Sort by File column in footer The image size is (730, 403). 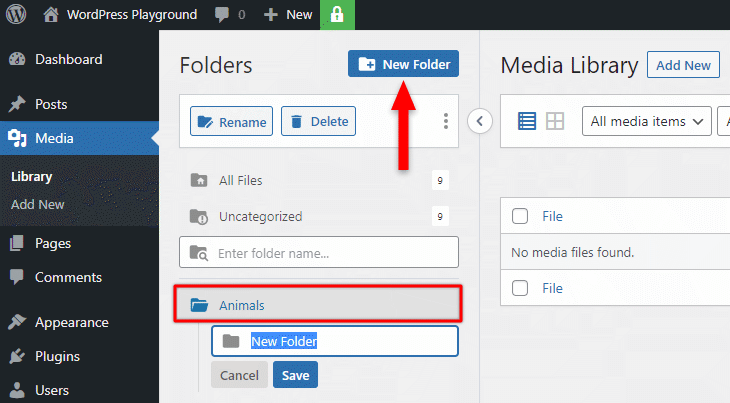tap(552, 288)
